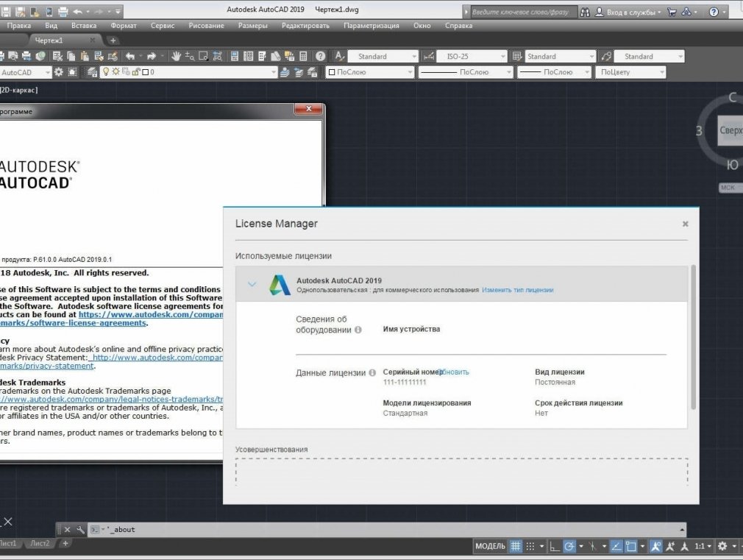Click the Zoom Window icon
Screen dimensions: 743x560
click(203, 56)
